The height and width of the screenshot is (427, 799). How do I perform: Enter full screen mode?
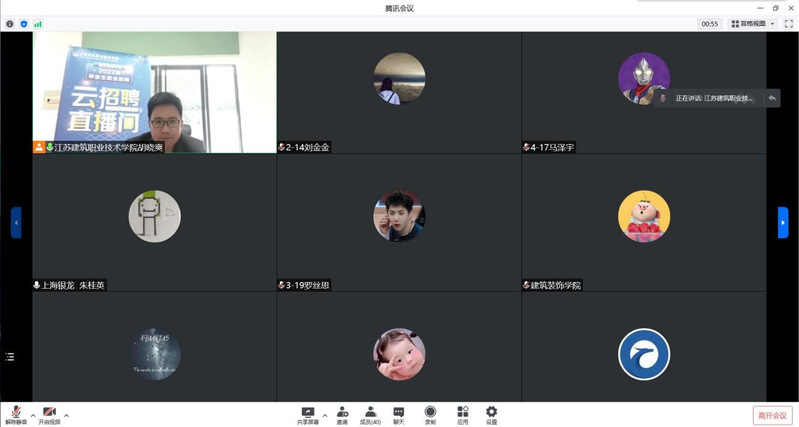pos(788,23)
